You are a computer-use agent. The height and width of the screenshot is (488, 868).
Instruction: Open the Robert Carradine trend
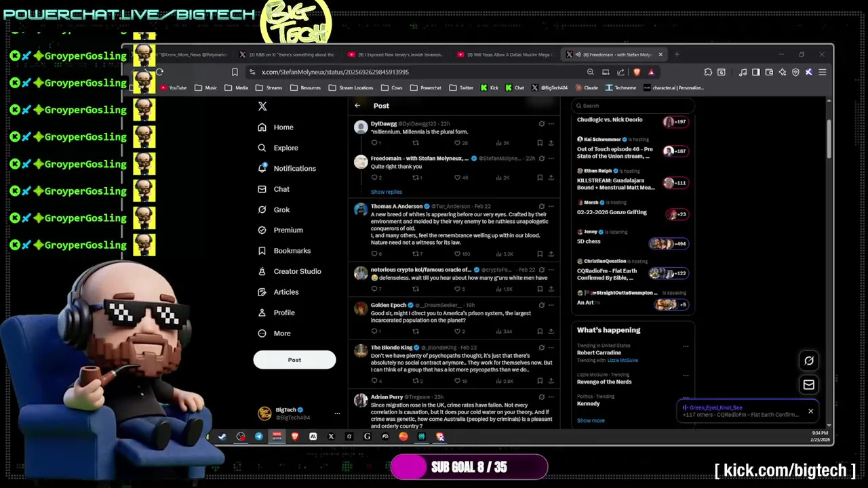click(599, 353)
